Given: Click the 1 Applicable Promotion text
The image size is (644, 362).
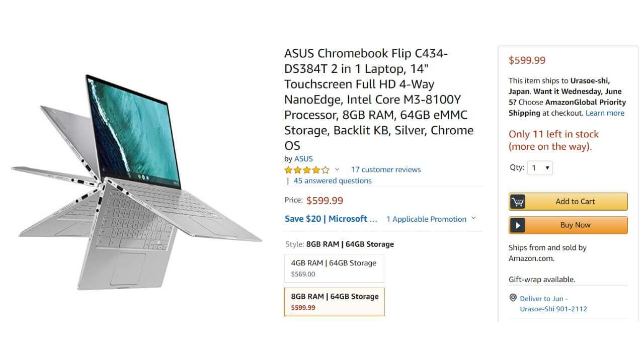Looking at the screenshot, I should 426,219.
